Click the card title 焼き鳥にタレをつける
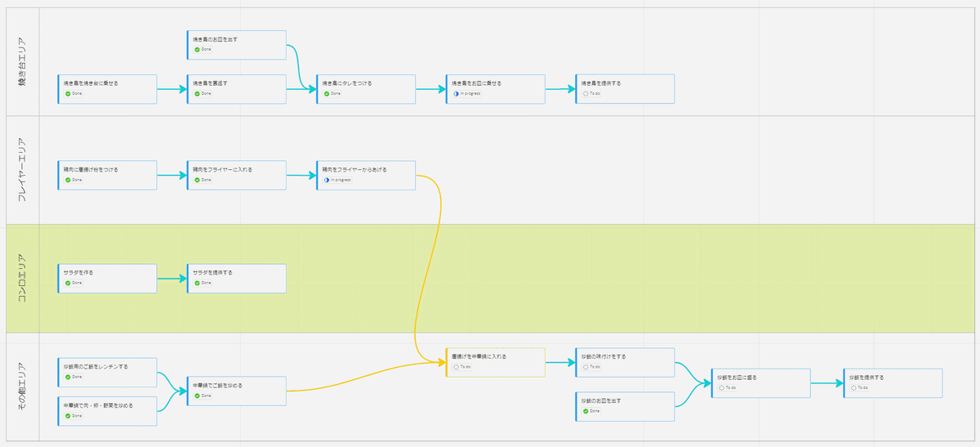 [x=347, y=83]
